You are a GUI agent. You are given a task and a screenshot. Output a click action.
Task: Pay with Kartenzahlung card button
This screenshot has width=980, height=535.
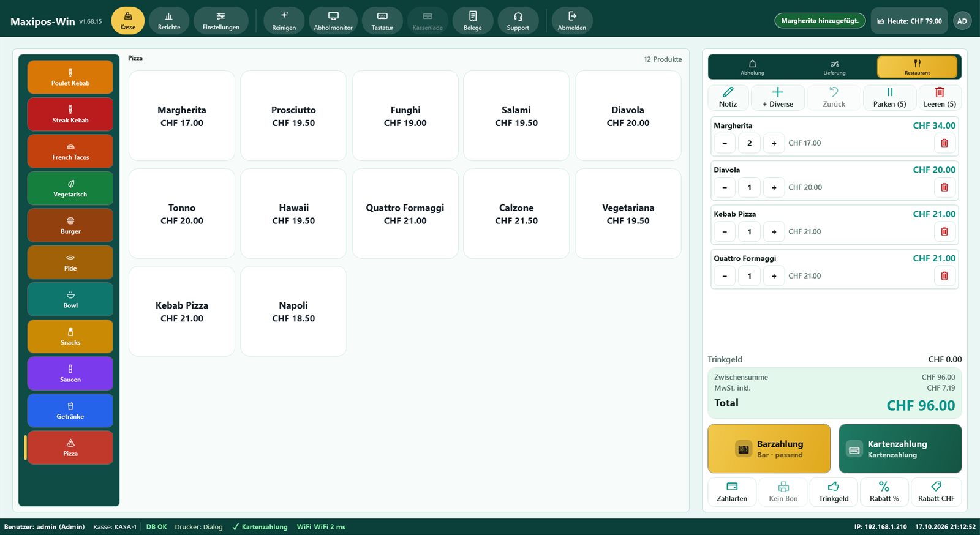tap(900, 449)
